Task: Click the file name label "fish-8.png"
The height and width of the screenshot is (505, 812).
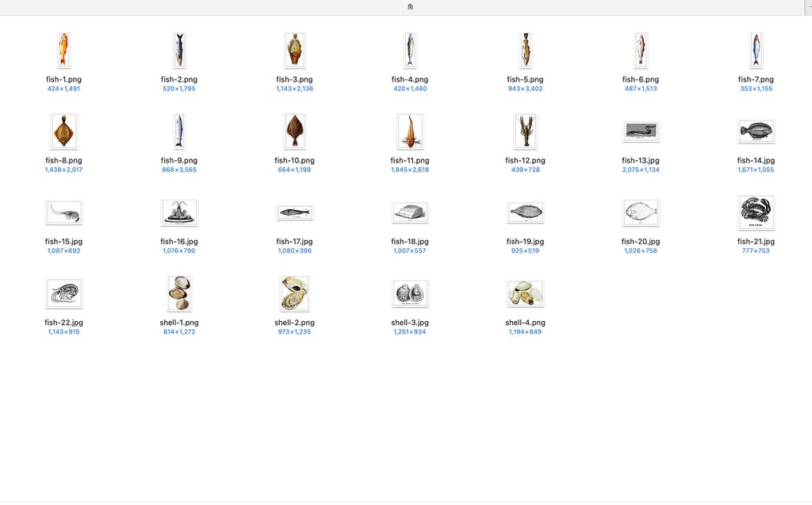Action: [63, 161]
